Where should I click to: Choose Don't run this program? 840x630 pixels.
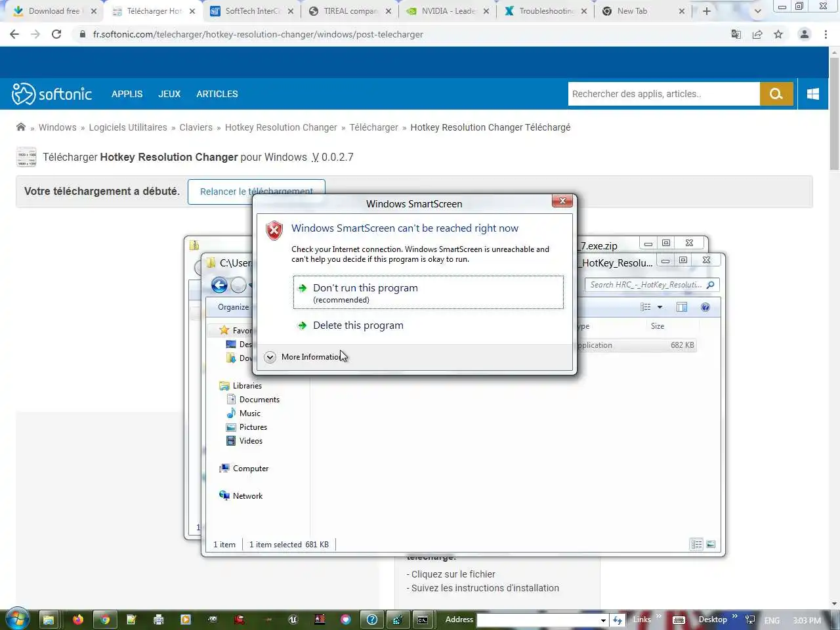click(428, 293)
